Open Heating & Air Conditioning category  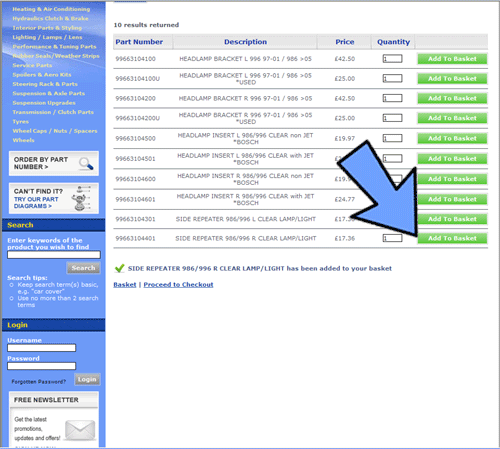click(x=51, y=9)
